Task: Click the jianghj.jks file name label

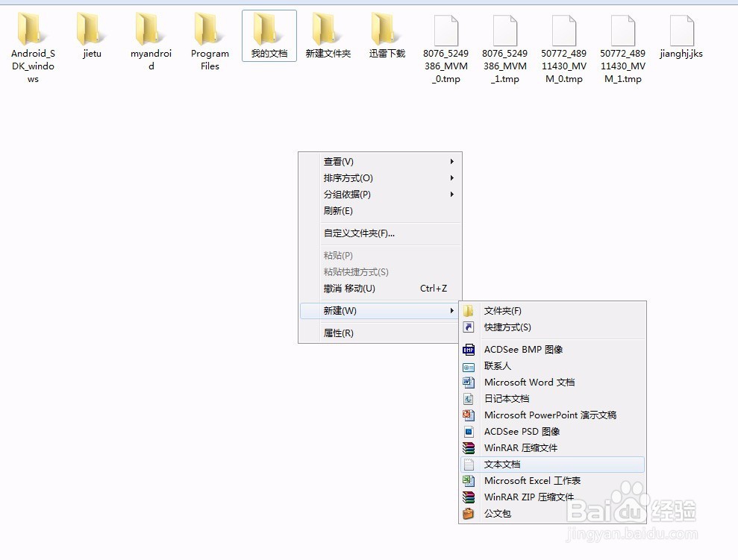Action: [x=681, y=54]
